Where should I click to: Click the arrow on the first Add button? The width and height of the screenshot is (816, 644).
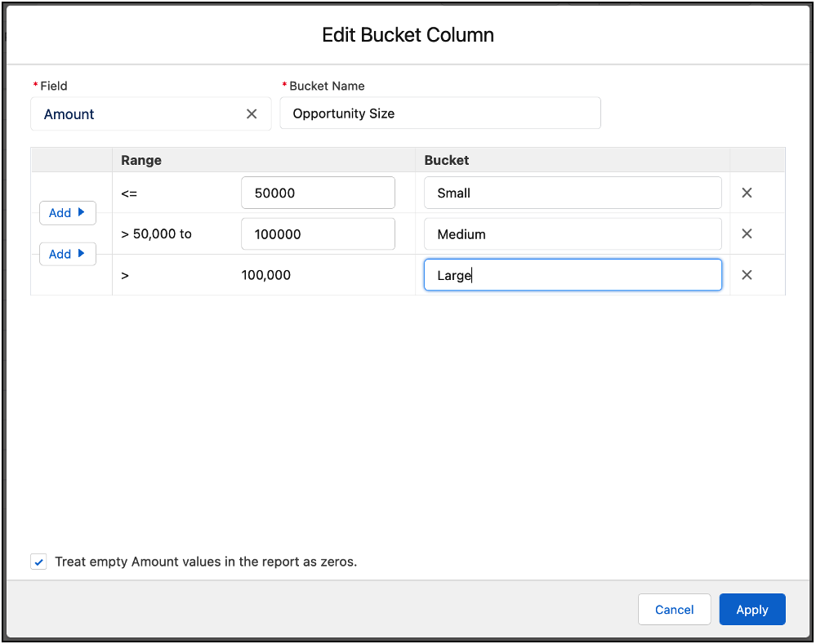[81, 212]
